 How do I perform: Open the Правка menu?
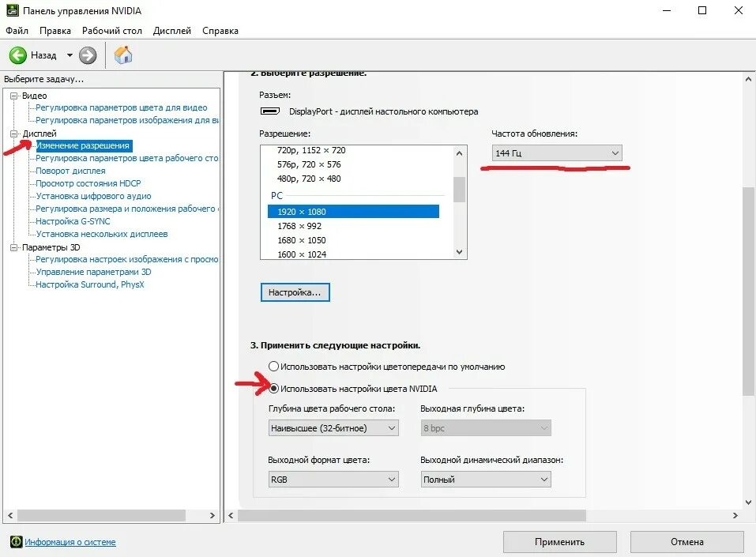(55, 31)
